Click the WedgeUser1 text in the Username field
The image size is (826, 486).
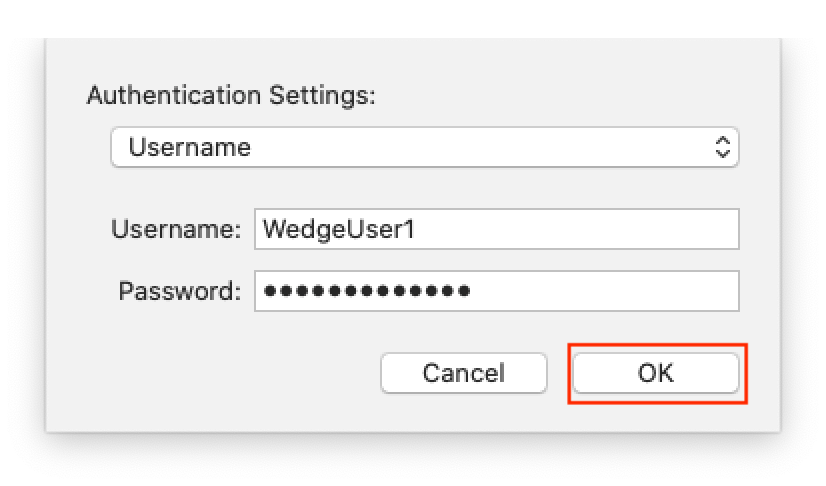click(337, 229)
